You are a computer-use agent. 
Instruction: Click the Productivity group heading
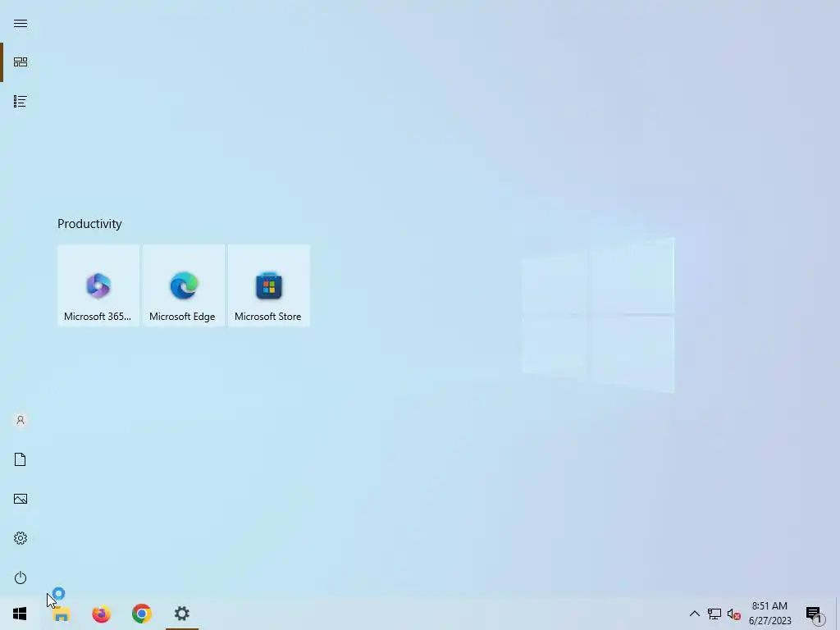pos(89,224)
